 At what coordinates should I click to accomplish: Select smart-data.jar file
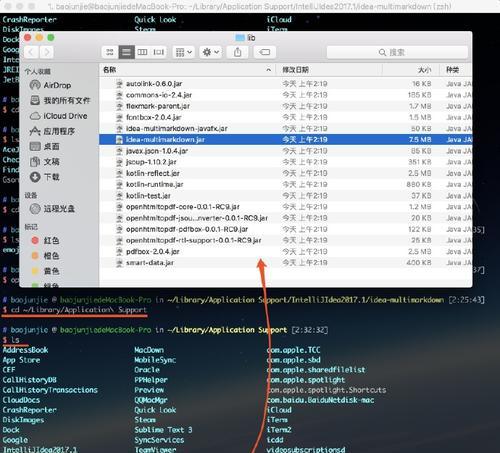[285, 263]
